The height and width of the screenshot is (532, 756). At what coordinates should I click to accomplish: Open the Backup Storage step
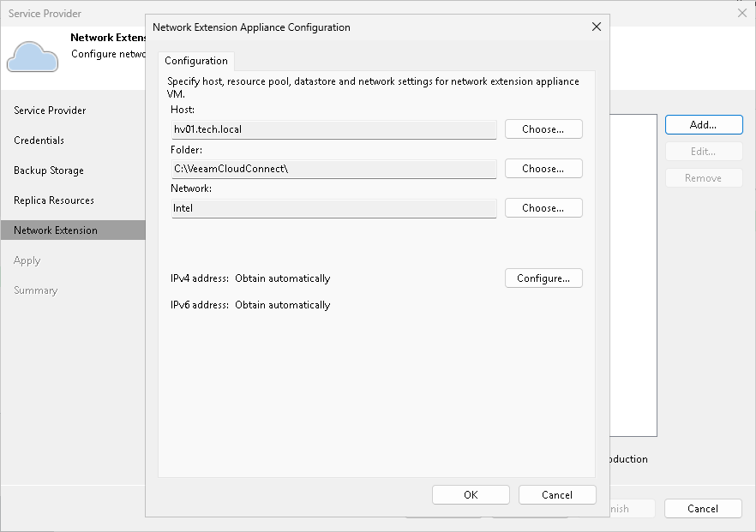pos(48,170)
